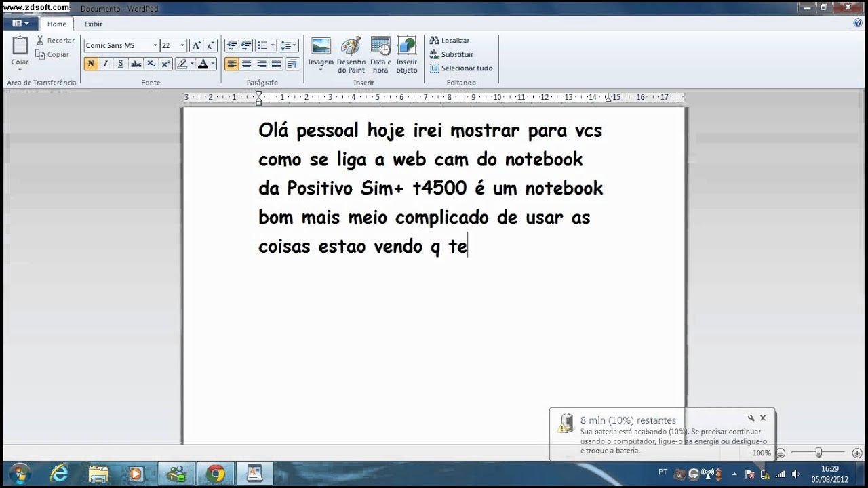868x488 pixels.
Task: Click Localizar to find text
Action: tap(450, 41)
